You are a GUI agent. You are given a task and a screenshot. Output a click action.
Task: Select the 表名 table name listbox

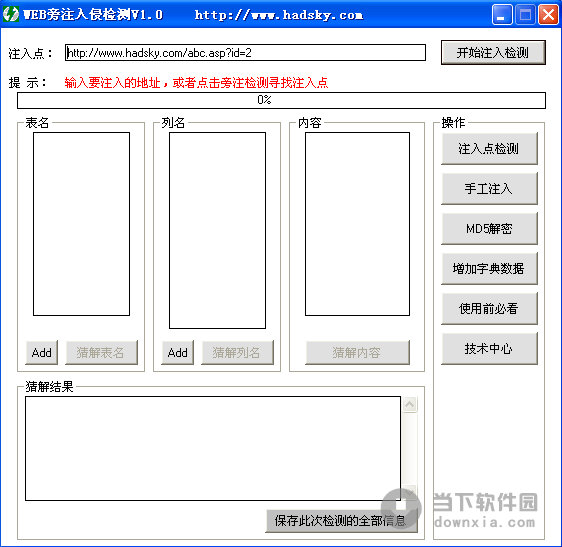(x=81, y=224)
